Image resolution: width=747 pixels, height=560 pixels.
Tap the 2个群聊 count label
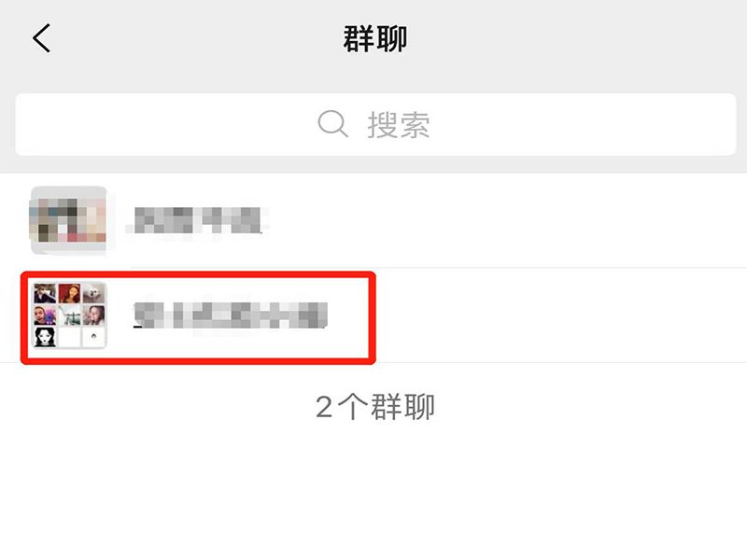[x=375, y=407]
